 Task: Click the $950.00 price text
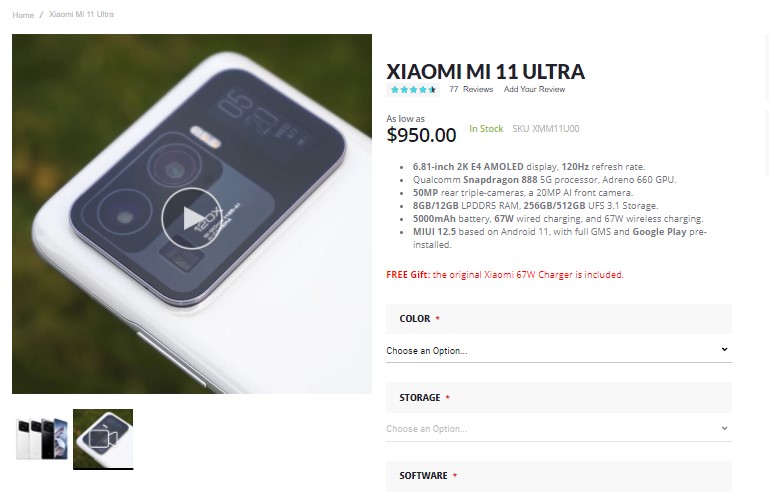421,135
